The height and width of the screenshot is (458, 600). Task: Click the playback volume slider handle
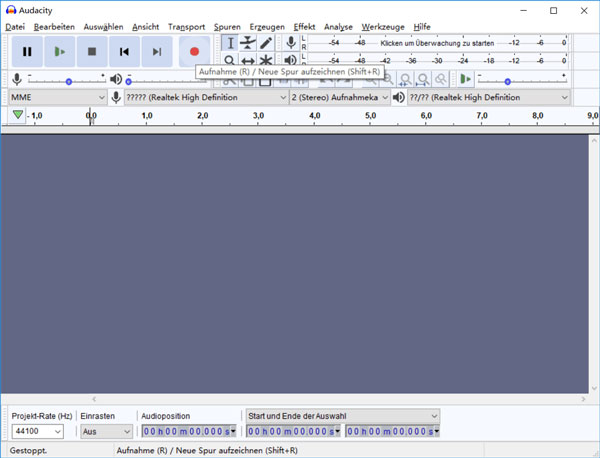tap(129, 81)
